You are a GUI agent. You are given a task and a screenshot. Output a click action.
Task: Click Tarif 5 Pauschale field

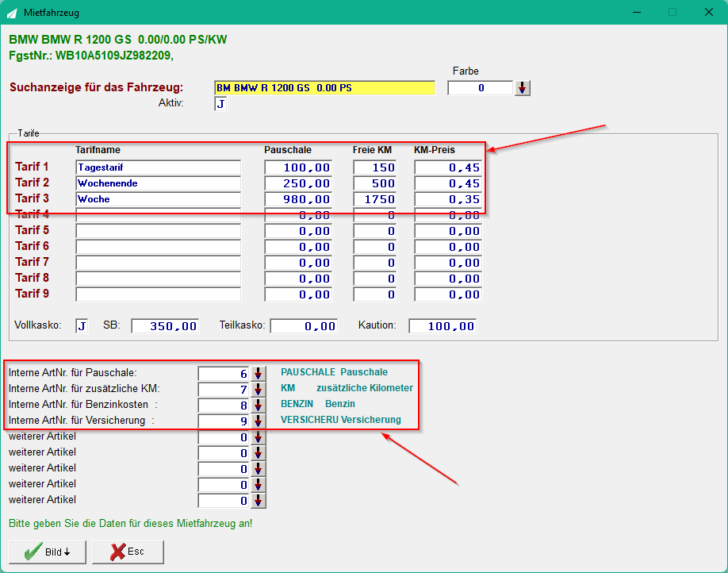[x=298, y=231]
